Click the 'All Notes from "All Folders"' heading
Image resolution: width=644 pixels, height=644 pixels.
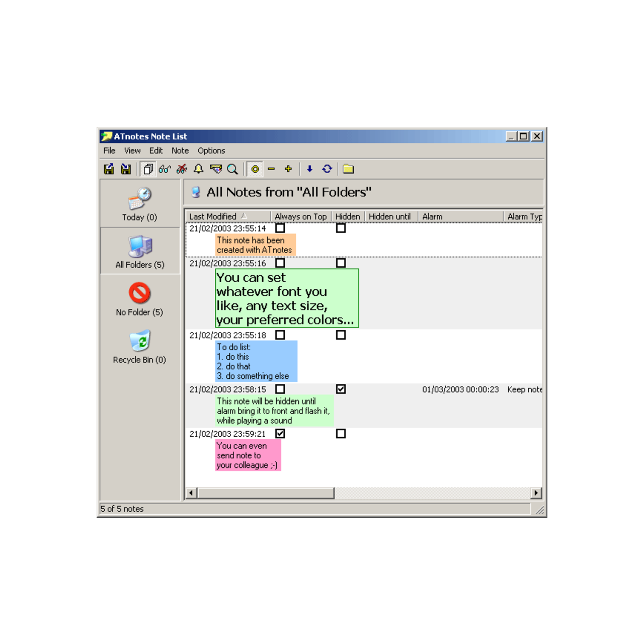(x=289, y=192)
